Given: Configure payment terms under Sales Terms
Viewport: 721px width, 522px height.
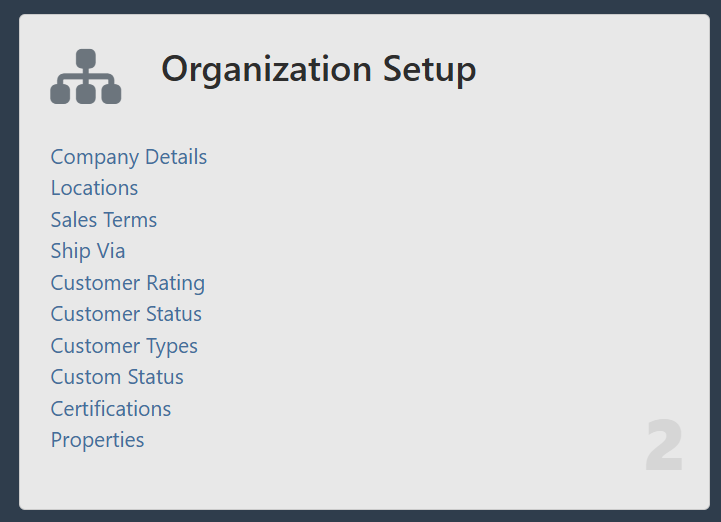Looking at the screenshot, I should (104, 220).
